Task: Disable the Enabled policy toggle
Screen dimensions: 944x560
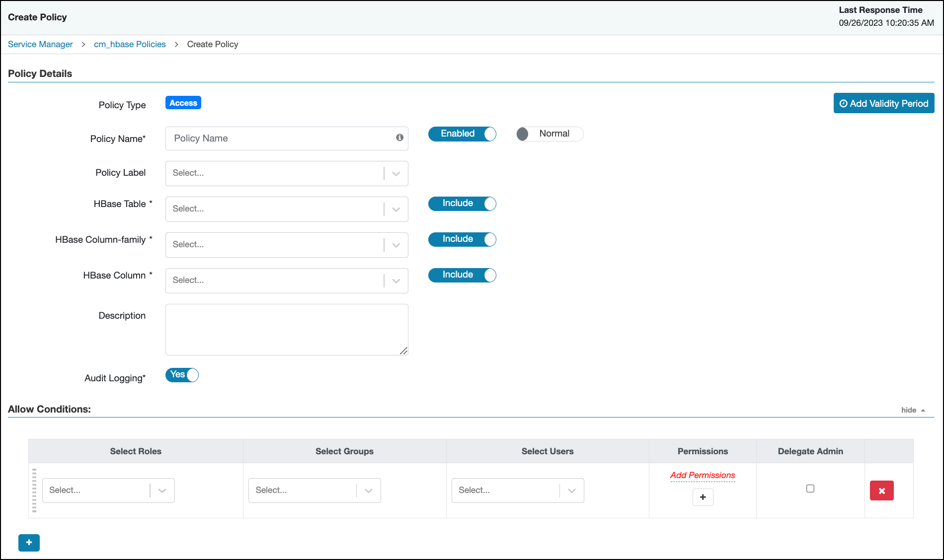Action: tap(462, 134)
